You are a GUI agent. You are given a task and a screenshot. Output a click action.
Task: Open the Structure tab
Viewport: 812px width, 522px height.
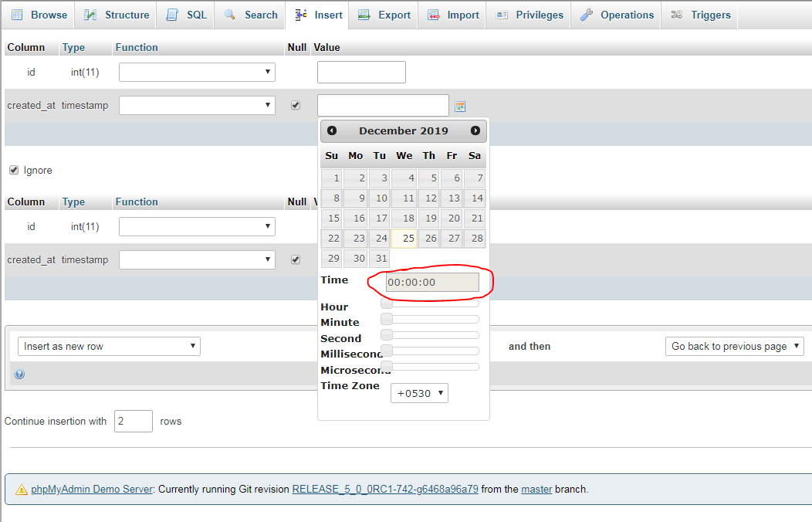tap(116, 15)
